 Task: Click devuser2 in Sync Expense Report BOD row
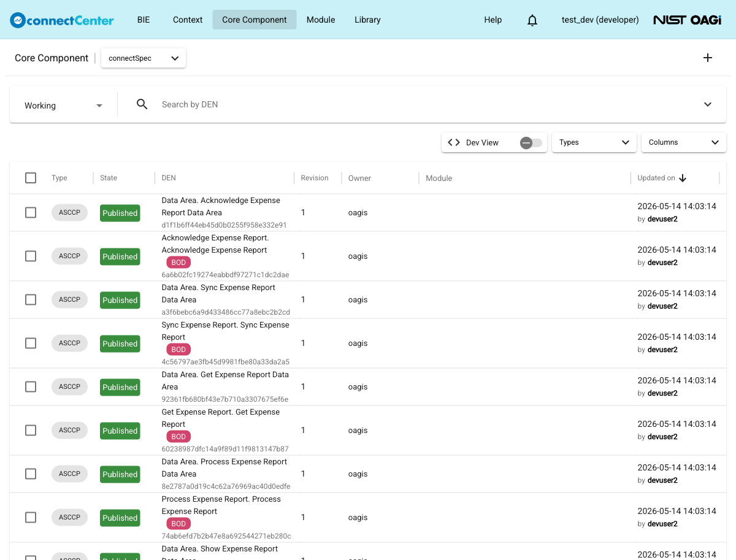(x=662, y=350)
